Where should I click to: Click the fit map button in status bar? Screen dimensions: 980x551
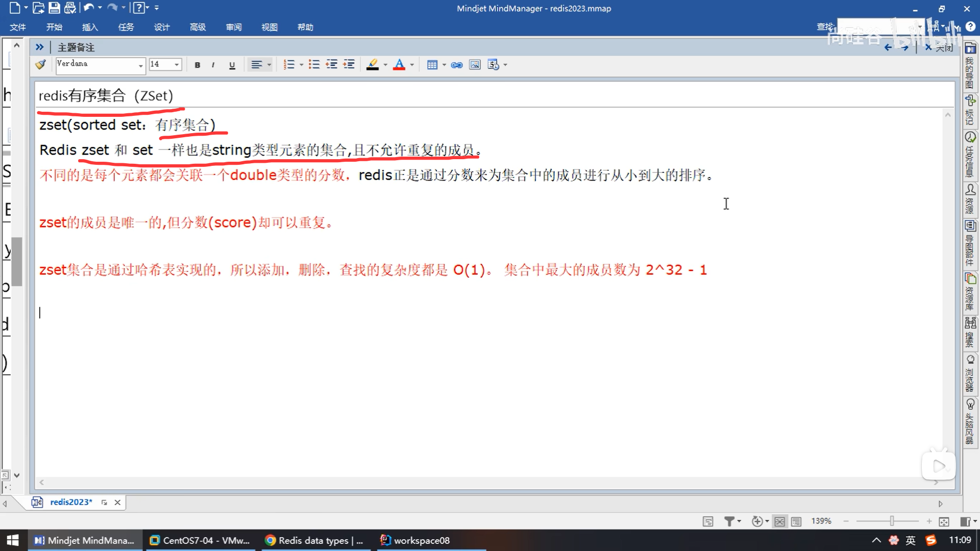(x=944, y=521)
